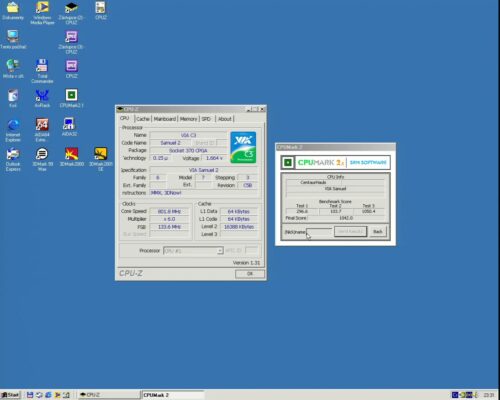Click the VIA Samuel CPU info text in CPUMark
500x400 pixels.
tap(335, 189)
